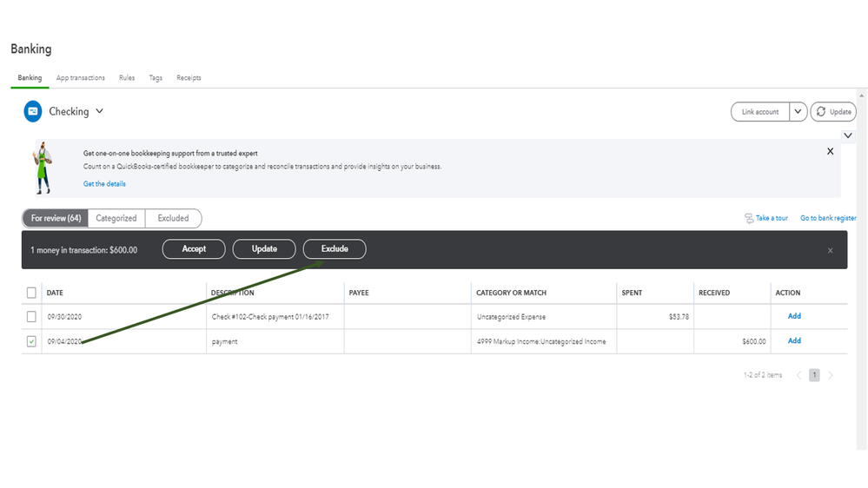Select page 1 in pagination
868x488 pixels.
pos(814,375)
